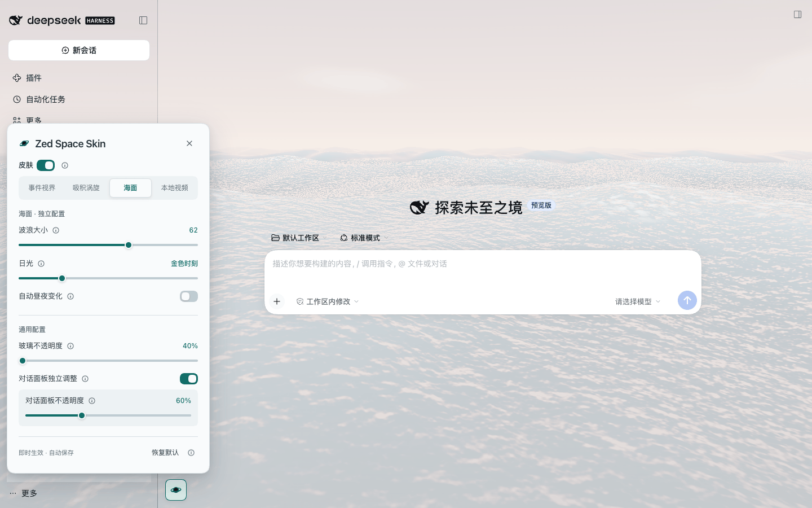Screen dimensions: 812x508
Task: Select the 海面 tab
Action: coord(130,188)
